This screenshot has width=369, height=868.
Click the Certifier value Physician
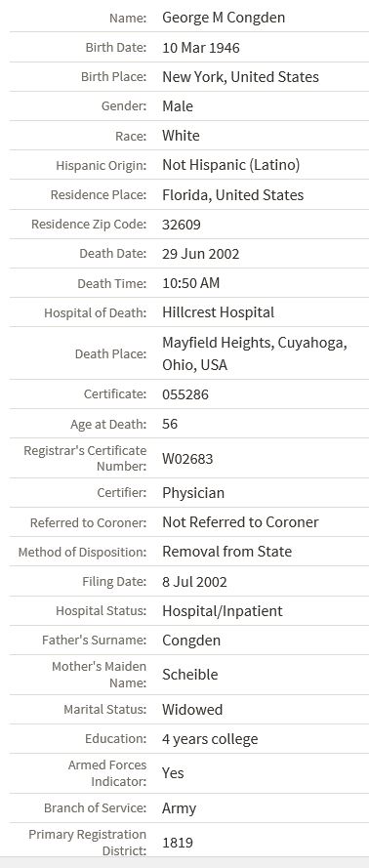click(193, 493)
